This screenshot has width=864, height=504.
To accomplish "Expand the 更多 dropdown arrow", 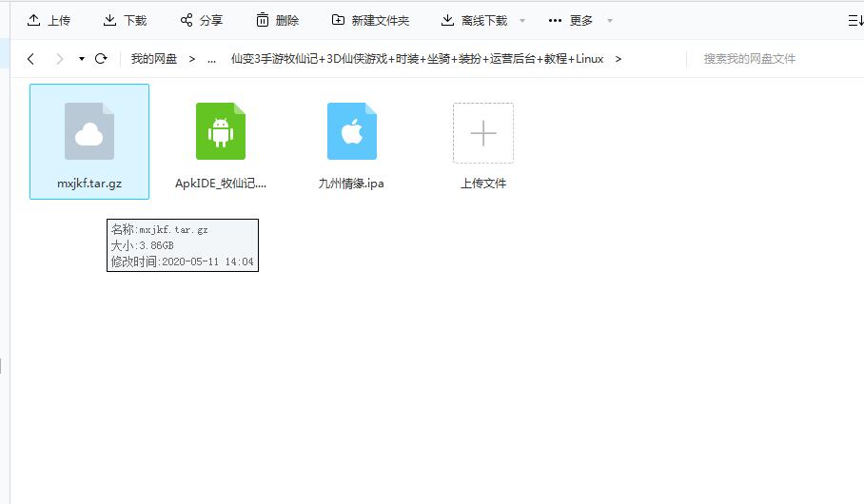I will coord(610,21).
